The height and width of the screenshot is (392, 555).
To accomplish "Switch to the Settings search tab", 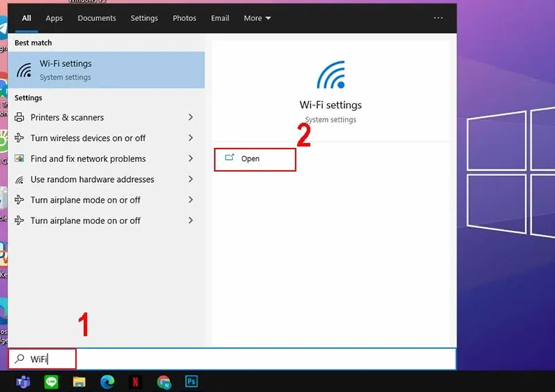I will point(144,18).
